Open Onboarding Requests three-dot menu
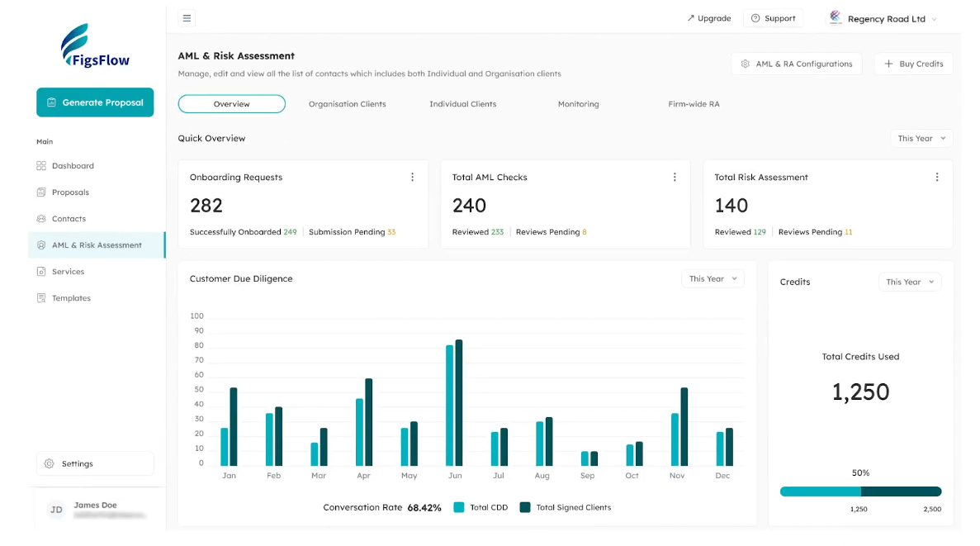The width and height of the screenshot is (980, 546). pyautogui.click(x=413, y=177)
